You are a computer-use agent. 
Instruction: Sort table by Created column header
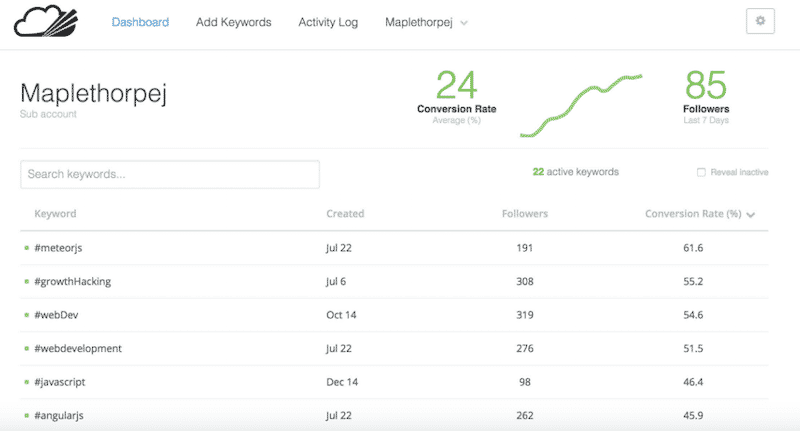click(345, 214)
